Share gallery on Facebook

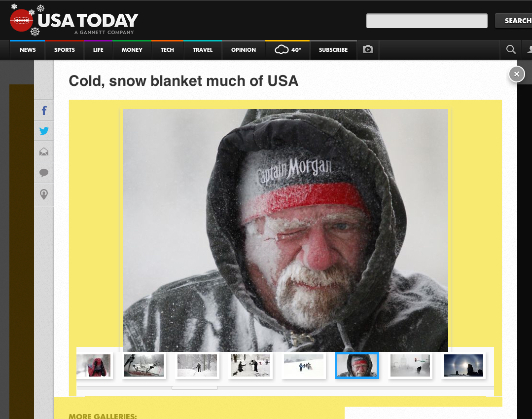(44, 111)
